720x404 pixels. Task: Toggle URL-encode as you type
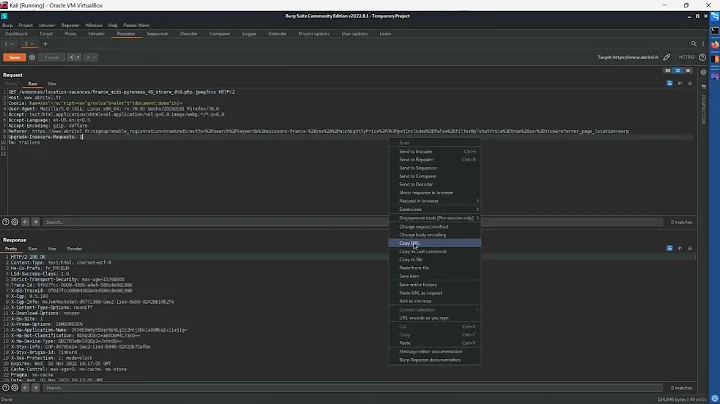click(x=435, y=318)
